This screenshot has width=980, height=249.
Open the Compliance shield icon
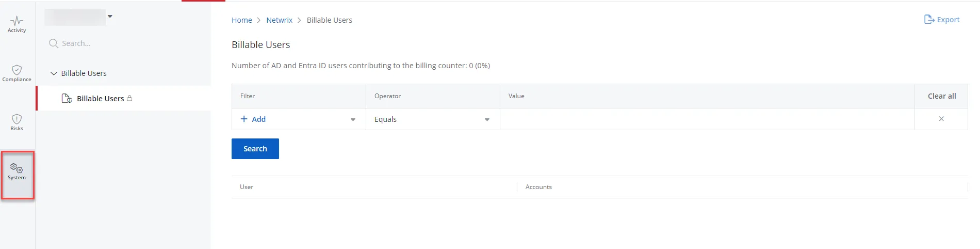tap(17, 70)
